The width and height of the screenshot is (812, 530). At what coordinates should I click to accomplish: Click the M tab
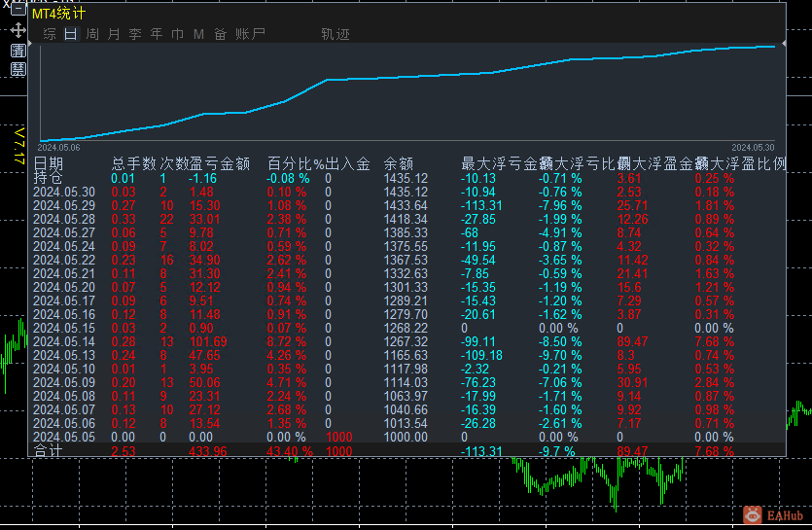click(x=198, y=34)
